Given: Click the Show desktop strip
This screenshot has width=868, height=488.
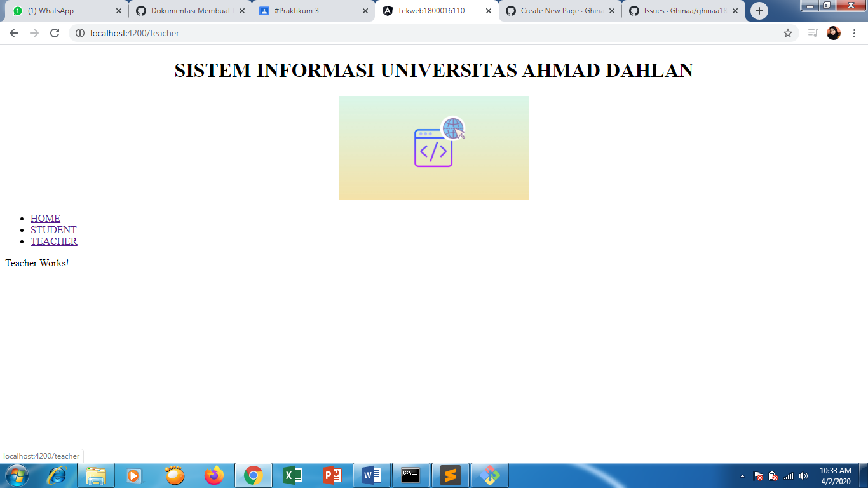Looking at the screenshot, I should [863, 475].
